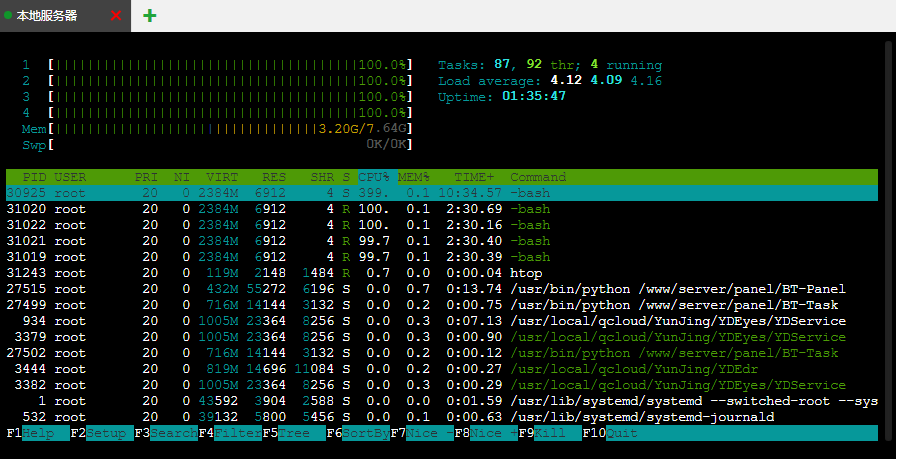Select BT-Task process row PID 27499
900x459 pixels.
tap(442, 305)
